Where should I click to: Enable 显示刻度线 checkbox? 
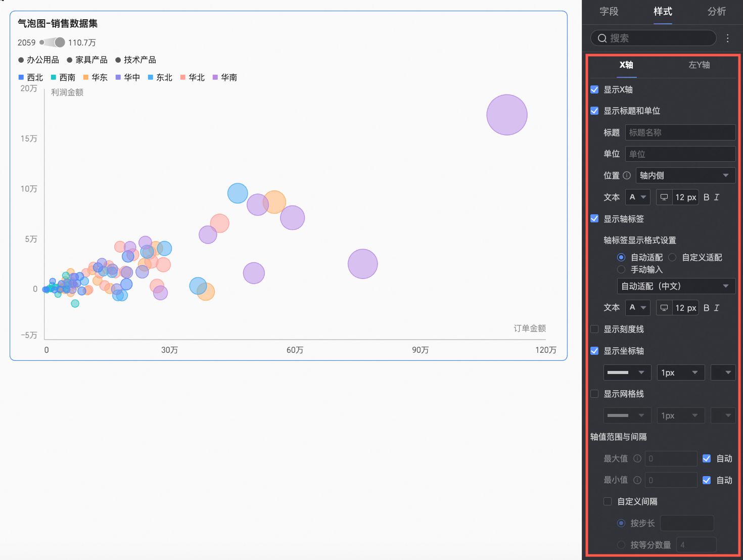click(594, 329)
